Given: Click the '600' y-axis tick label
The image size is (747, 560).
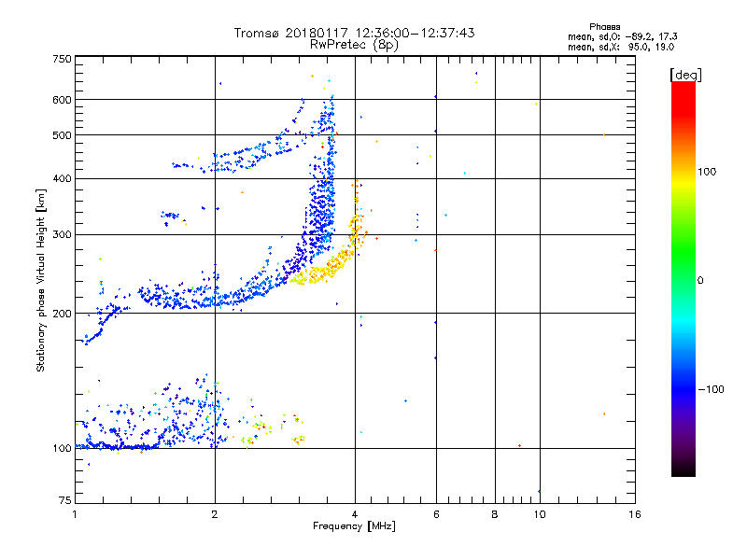Looking at the screenshot, I should coord(62,100).
